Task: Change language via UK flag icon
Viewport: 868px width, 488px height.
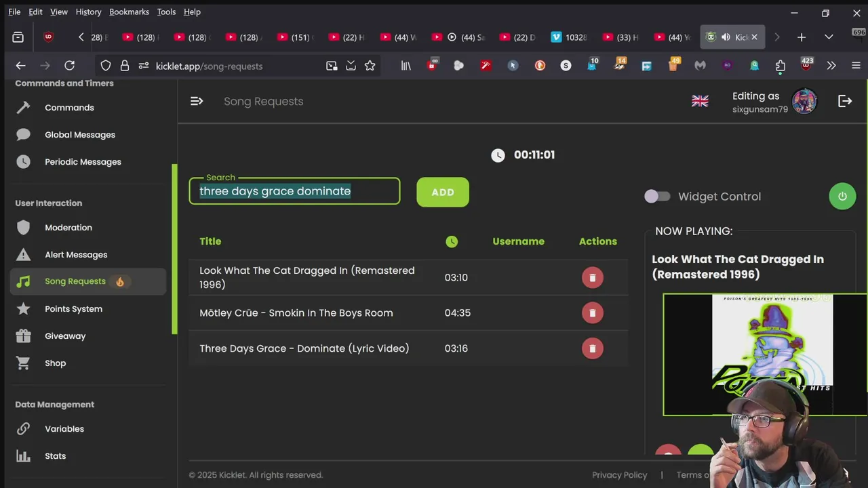Action: tap(700, 101)
